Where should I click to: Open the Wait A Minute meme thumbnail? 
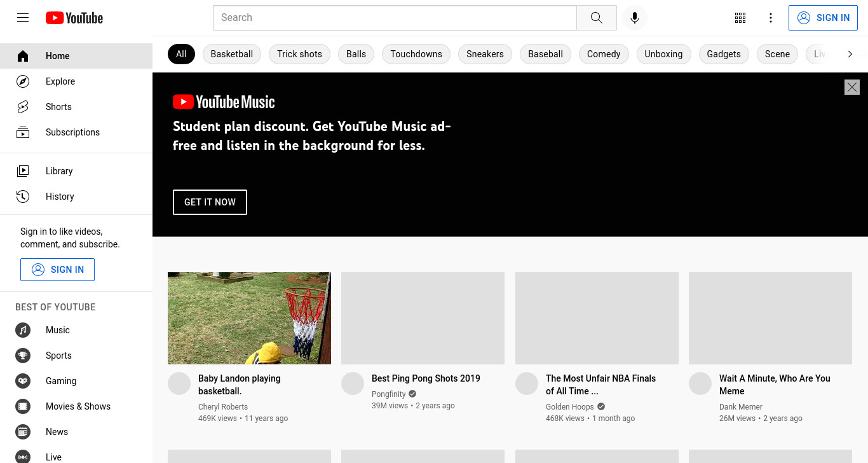[770, 318]
